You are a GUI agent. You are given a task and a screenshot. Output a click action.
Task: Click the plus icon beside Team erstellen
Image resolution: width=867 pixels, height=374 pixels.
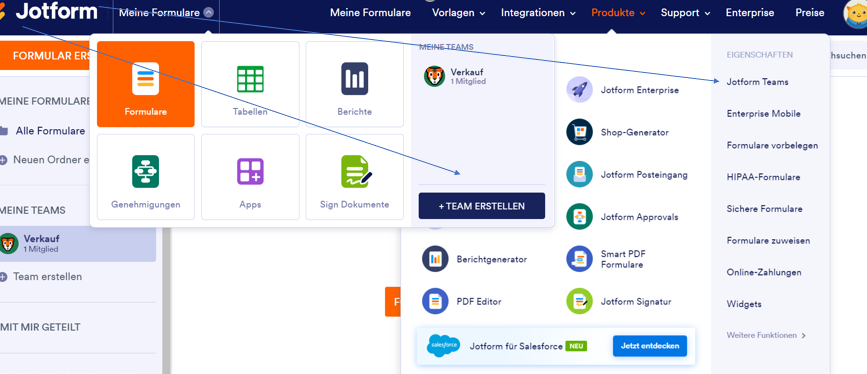[3, 277]
